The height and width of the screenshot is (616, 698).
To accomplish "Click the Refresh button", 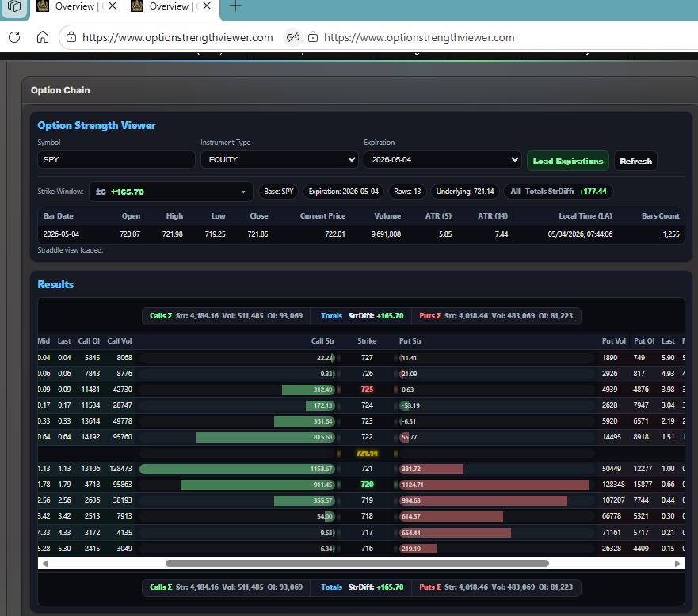I will (635, 161).
